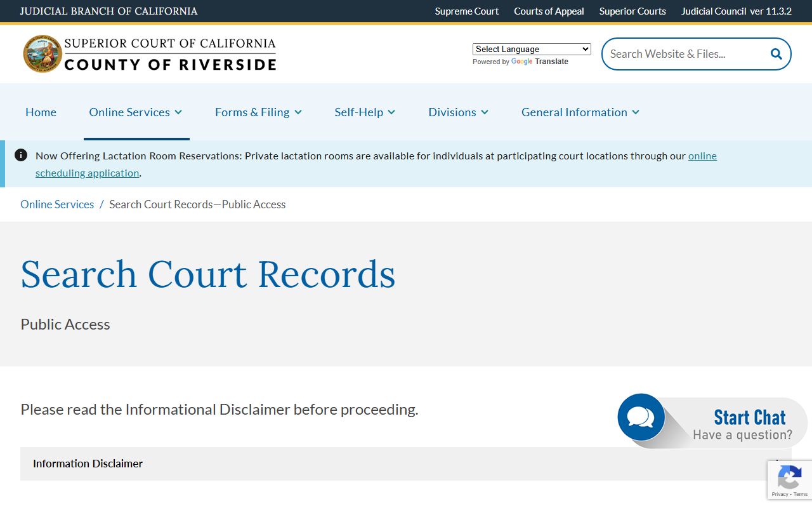The height and width of the screenshot is (508, 812).
Task: Click the reCAPTCHA badge
Action: click(x=790, y=480)
